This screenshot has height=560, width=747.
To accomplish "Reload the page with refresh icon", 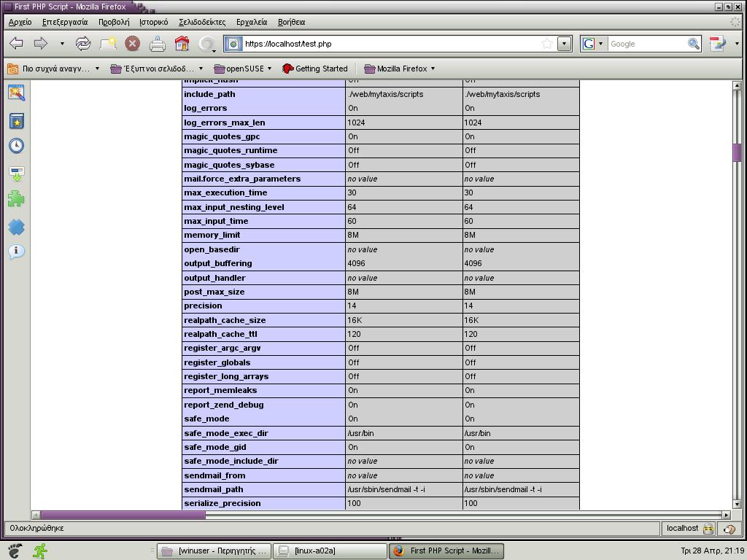I will (83, 44).
